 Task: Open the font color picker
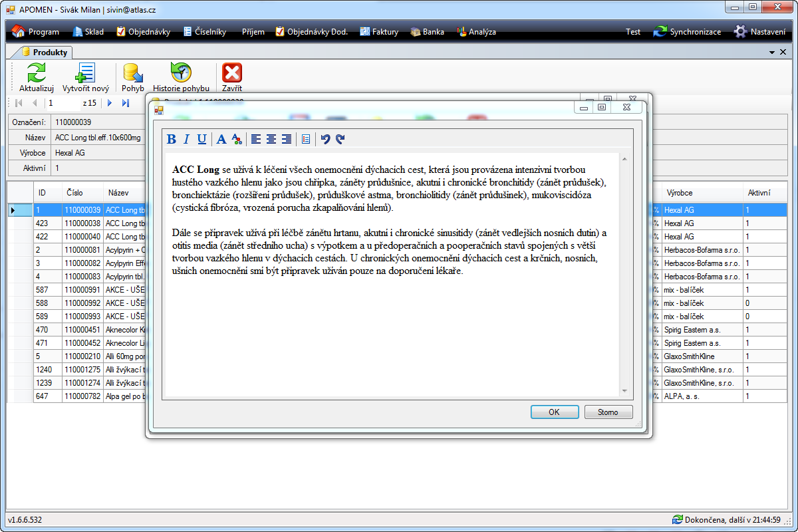pos(236,139)
